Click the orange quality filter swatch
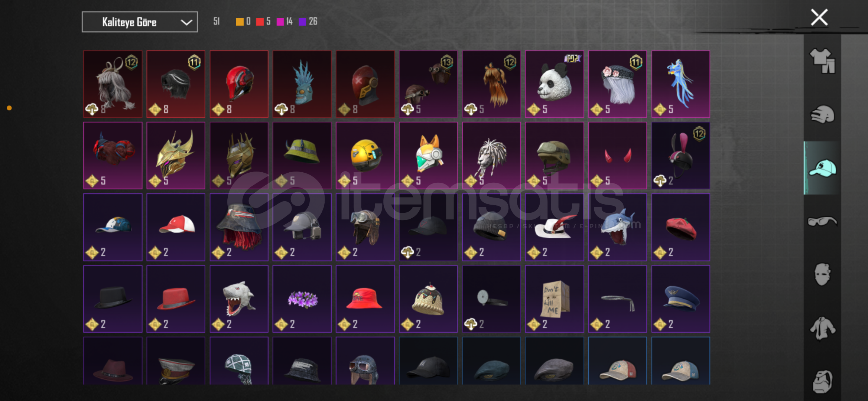The height and width of the screenshot is (401, 868). [240, 22]
